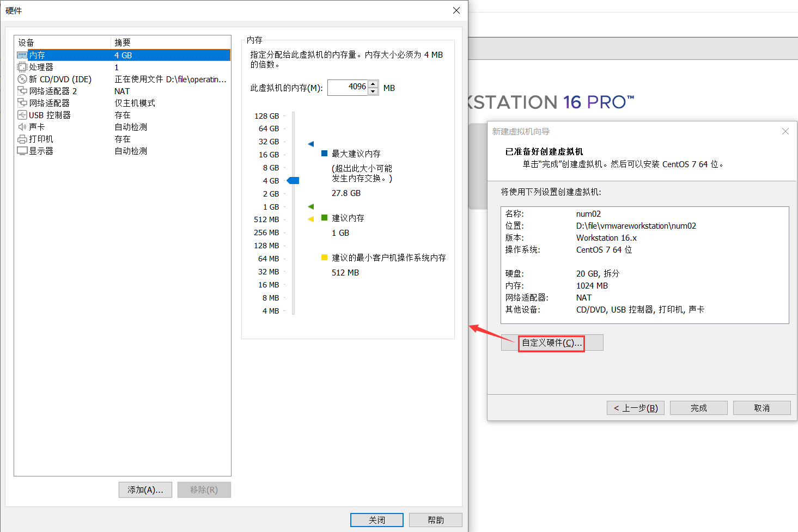This screenshot has width=798, height=532.
Task: Click the 16 GB slider scale label
Action: [x=269, y=155]
